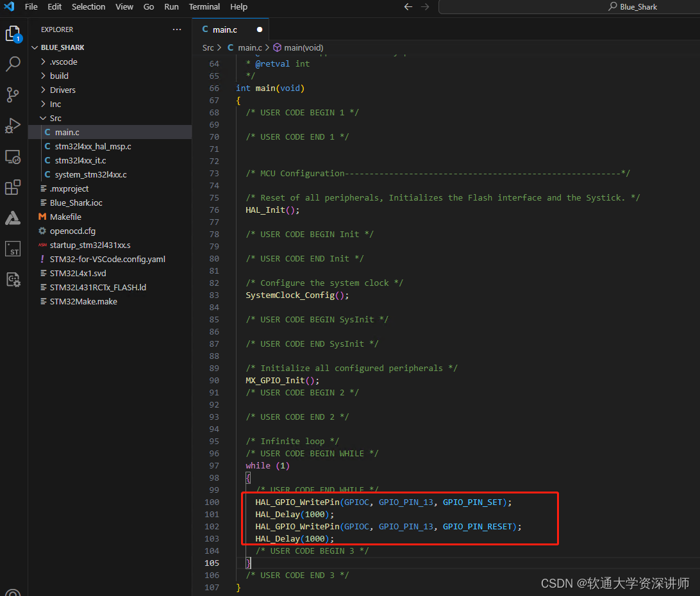
Task: Open the Explorer view in activity bar
Action: 13,34
